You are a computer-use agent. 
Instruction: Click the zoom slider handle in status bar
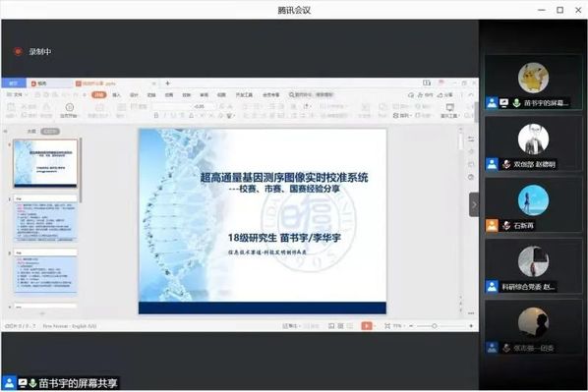pos(434,326)
